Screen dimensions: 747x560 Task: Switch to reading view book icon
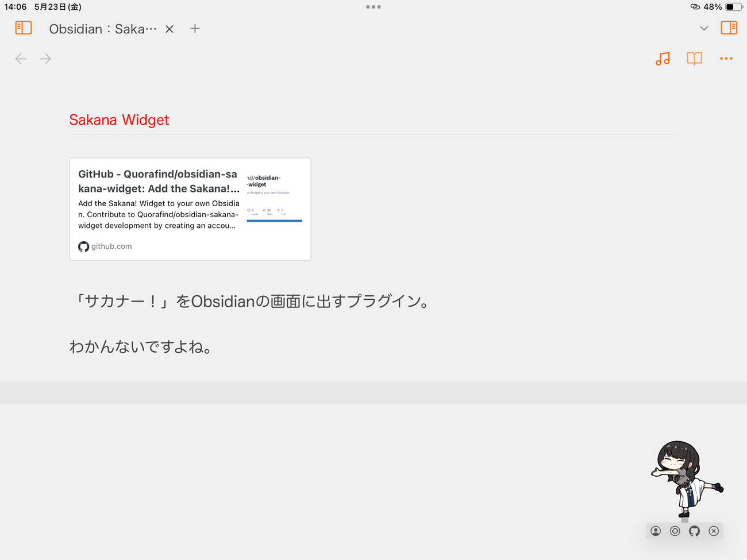tap(694, 59)
